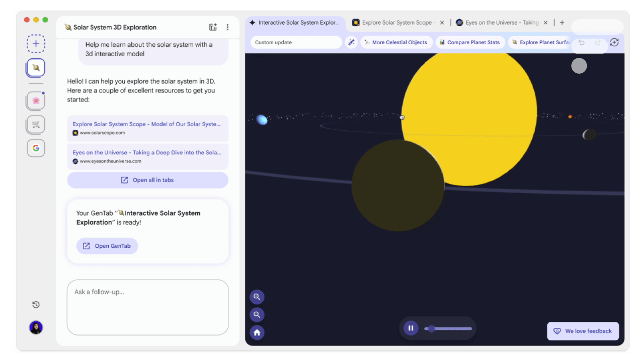Expand the Explore Planet Surfaces suggestion

click(x=541, y=42)
